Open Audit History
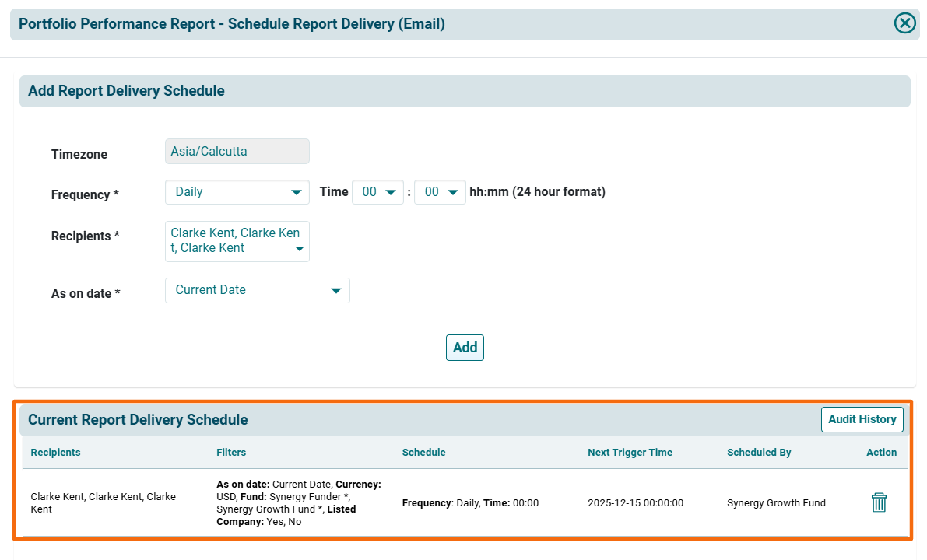Image resolution: width=927 pixels, height=560 pixels. 862,419
